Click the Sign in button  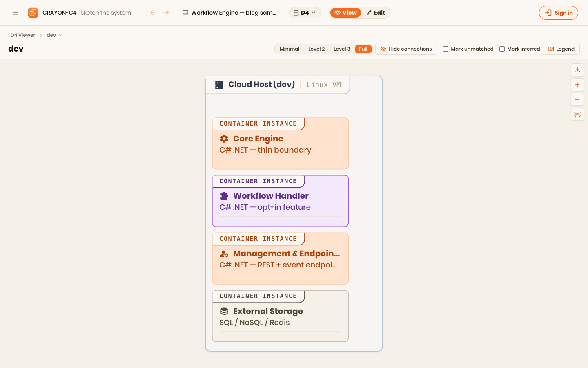pos(559,13)
